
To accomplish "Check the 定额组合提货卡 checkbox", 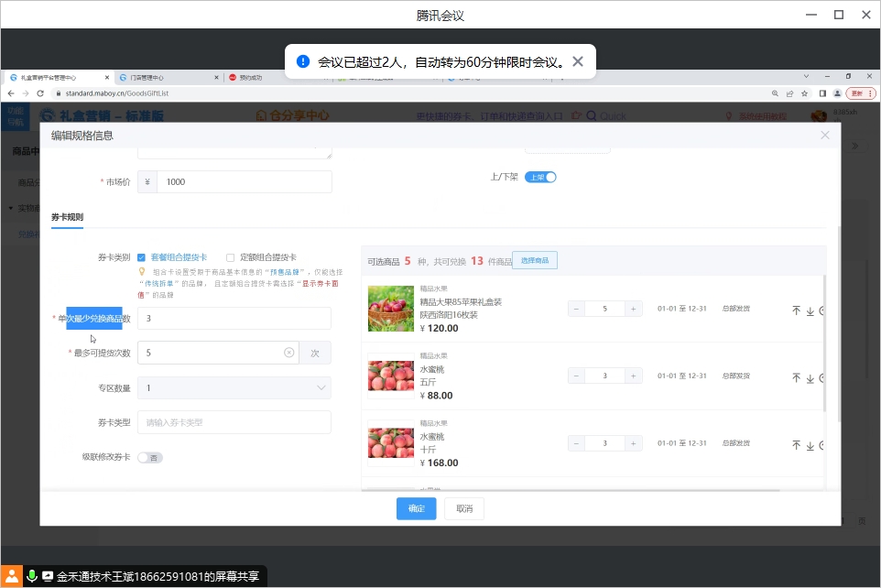I will [x=231, y=257].
